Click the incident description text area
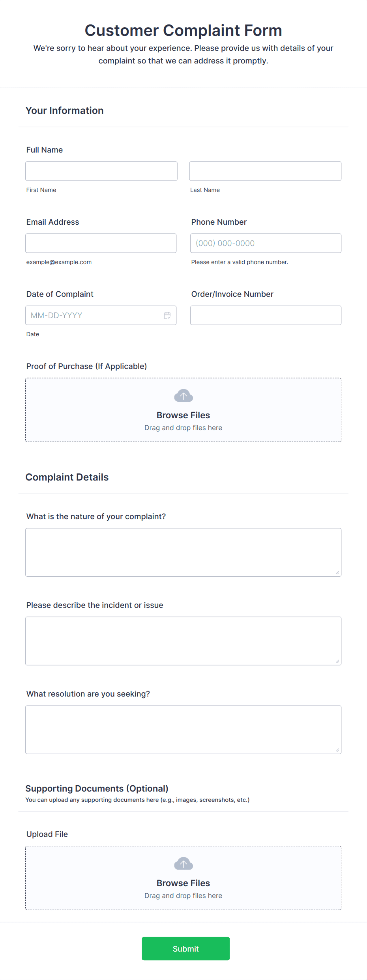 [183, 641]
